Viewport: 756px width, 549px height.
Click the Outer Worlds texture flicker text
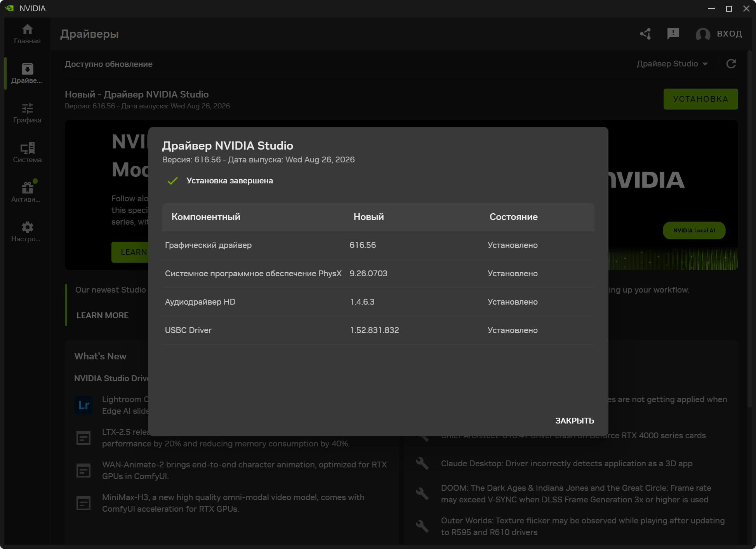(x=583, y=526)
